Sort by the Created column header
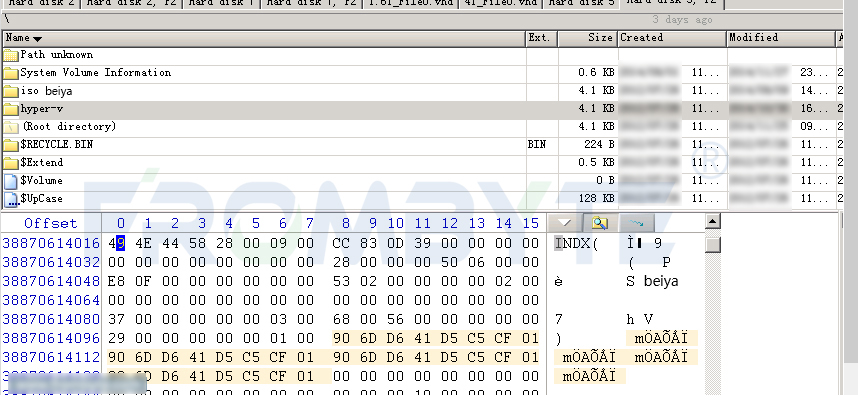 click(x=672, y=38)
